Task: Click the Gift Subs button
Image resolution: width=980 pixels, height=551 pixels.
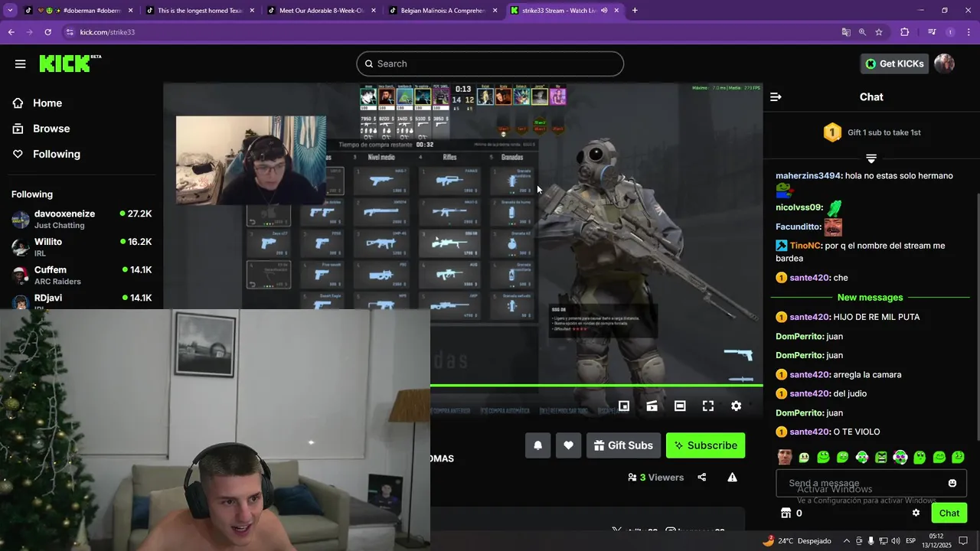Action: (623, 445)
